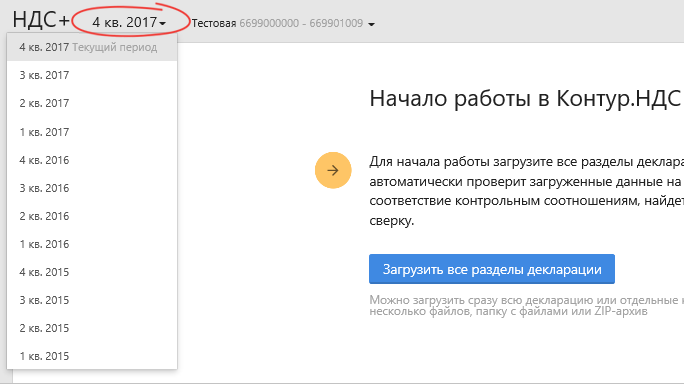The image size is (684, 384).
Task: Choose 2 кв. 2016 from list
Action: pos(92,216)
